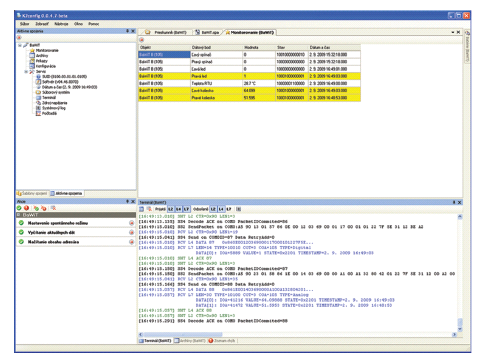The height and width of the screenshot is (360, 480).
Task: Open the Zobraziť menu
Action: 42,24
